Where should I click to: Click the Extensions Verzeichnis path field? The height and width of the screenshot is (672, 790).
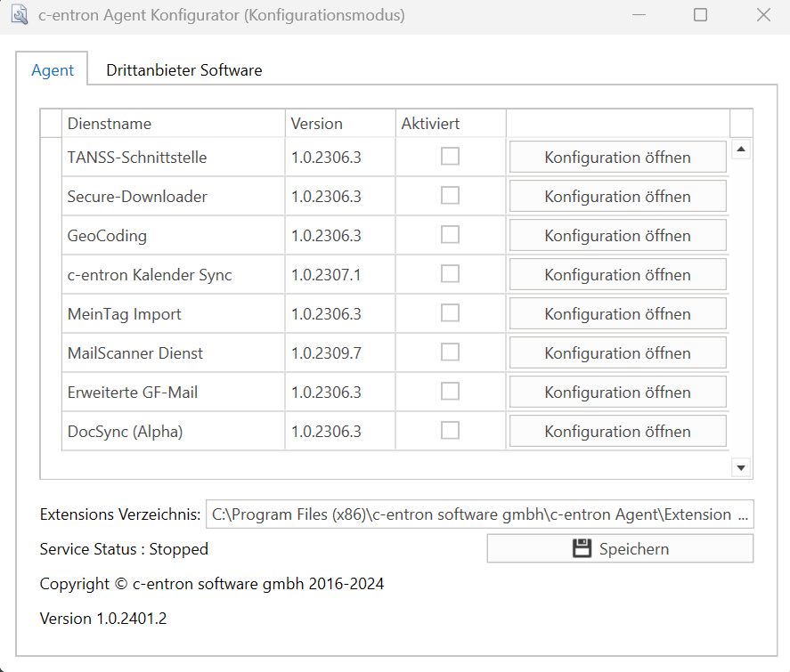coord(480,514)
